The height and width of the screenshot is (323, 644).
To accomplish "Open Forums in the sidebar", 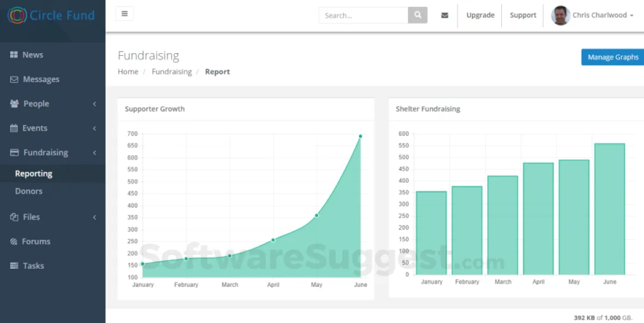I will pos(36,241).
